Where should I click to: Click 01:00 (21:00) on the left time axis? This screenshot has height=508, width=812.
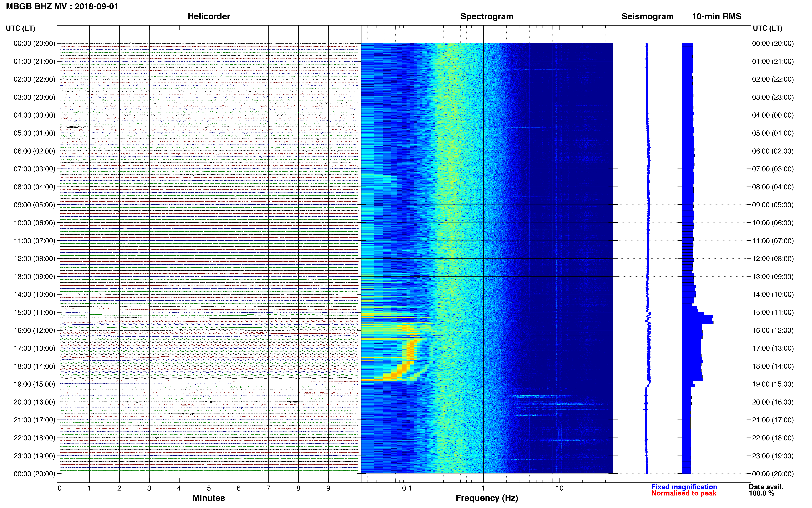34,62
